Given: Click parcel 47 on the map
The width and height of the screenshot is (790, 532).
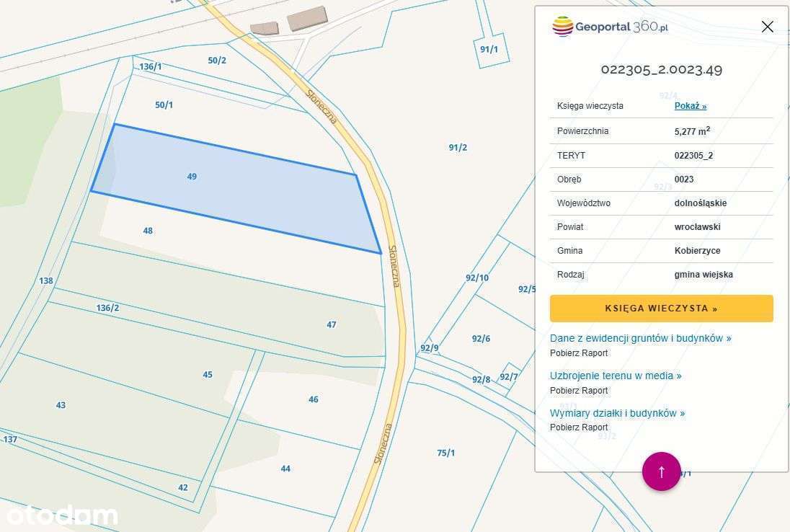Looking at the screenshot, I should 332,324.
